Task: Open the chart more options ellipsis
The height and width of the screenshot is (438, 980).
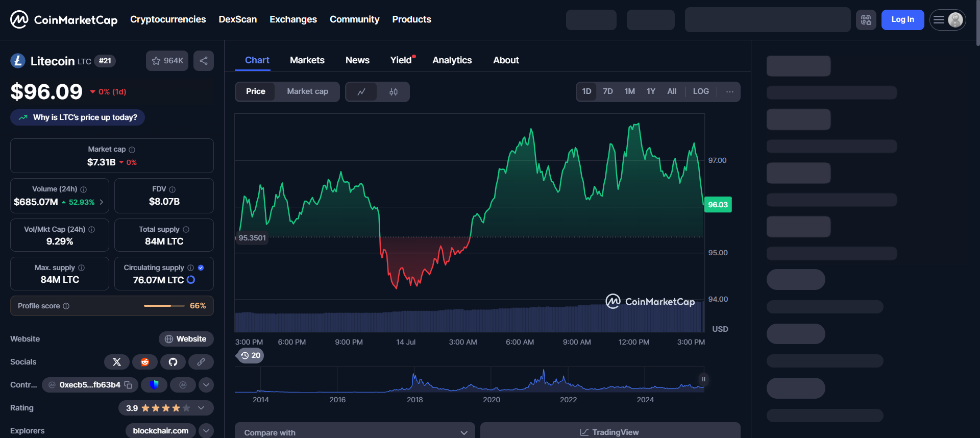Action: click(x=730, y=91)
